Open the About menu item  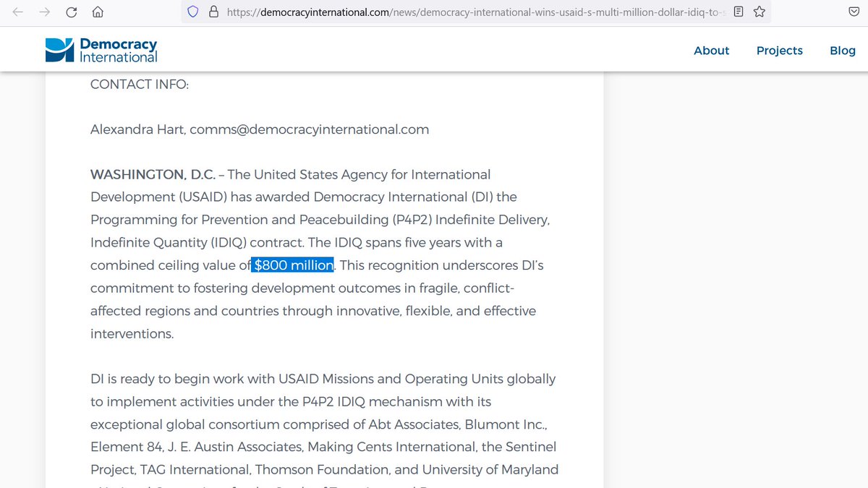tap(712, 51)
